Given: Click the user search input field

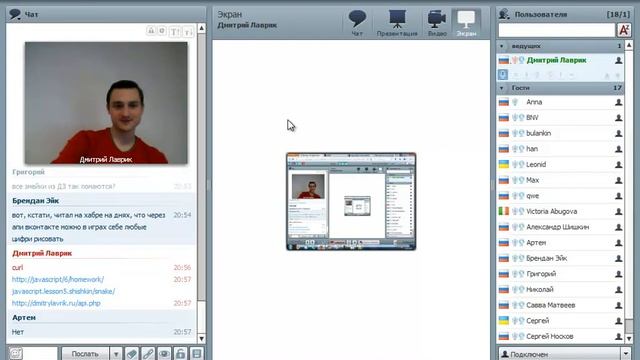Looking at the screenshot, I should pyautogui.click(x=556, y=30).
